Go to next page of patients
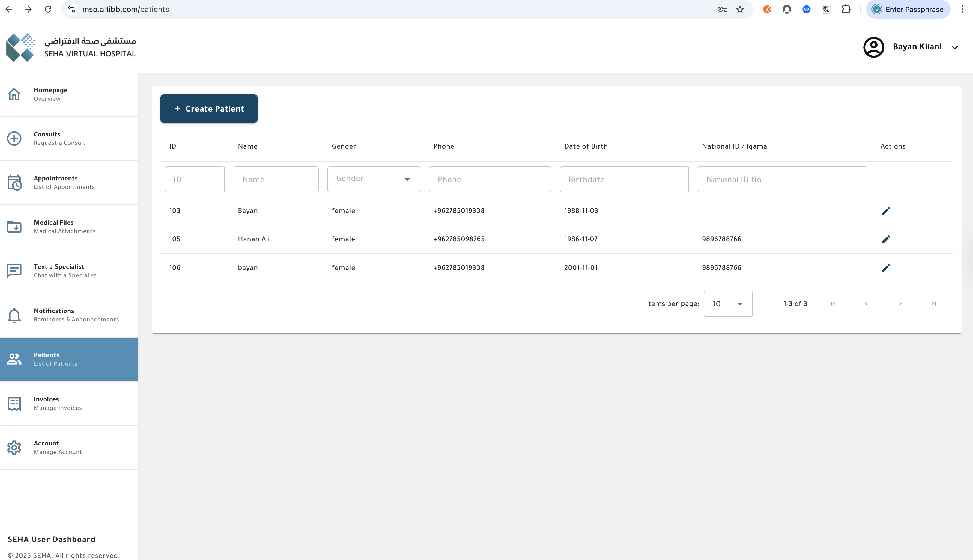The width and height of the screenshot is (973, 560). tap(900, 303)
